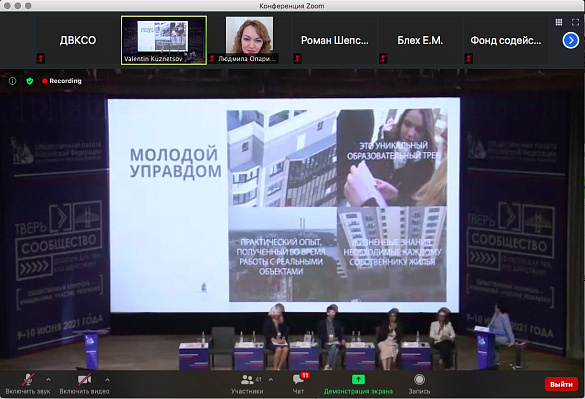Select Роман Шепс... participant tile
The height and width of the screenshot is (399, 585).
point(335,40)
